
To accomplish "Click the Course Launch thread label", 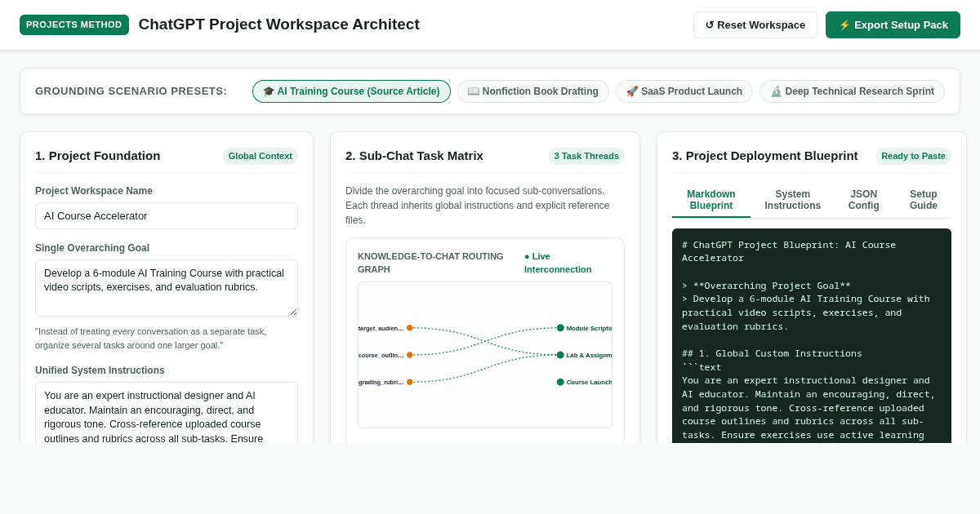I will click(589, 382).
